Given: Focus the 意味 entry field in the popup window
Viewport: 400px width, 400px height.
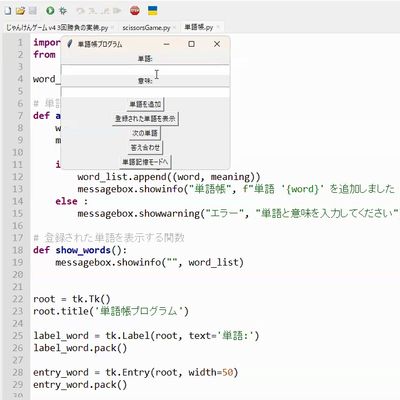Looking at the screenshot, I should click(x=145, y=92).
